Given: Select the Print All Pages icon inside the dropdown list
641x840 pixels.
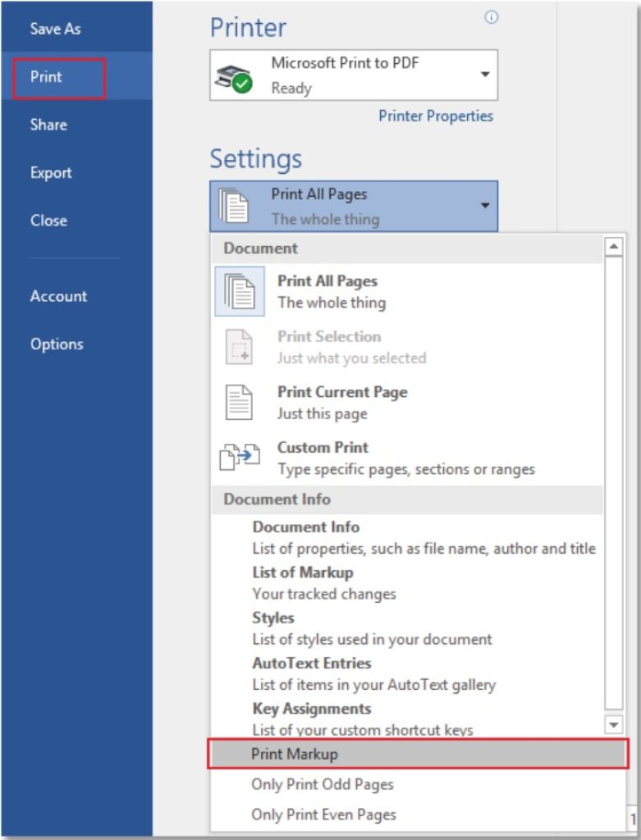Looking at the screenshot, I should (x=239, y=291).
